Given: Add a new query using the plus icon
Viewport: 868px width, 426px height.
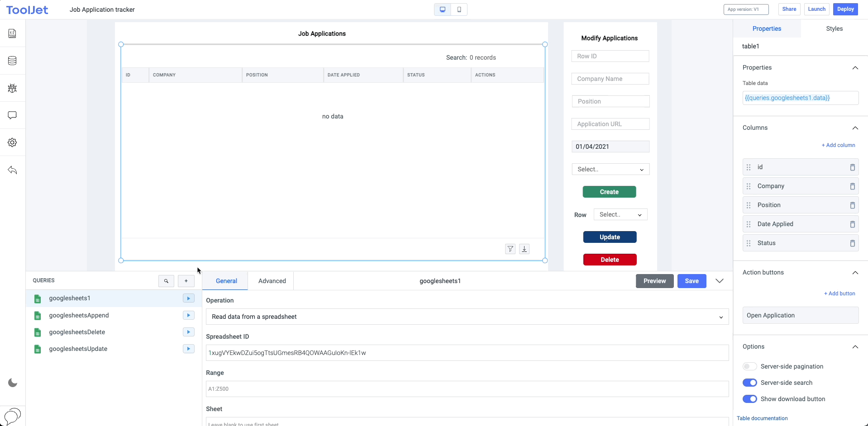Looking at the screenshot, I should click(x=186, y=281).
